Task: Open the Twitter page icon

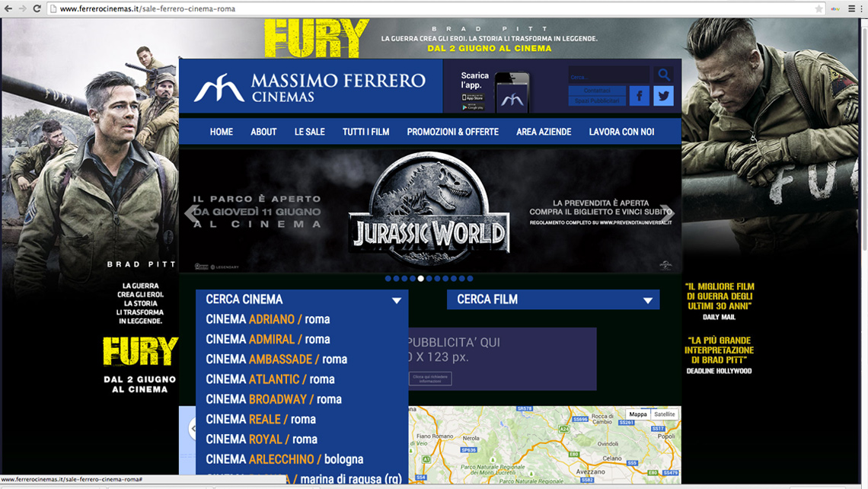Action: pos(663,96)
